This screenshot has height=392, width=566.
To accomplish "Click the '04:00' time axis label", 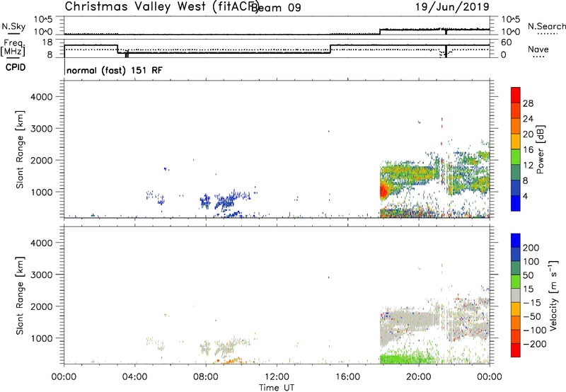I will pos(135,377).
